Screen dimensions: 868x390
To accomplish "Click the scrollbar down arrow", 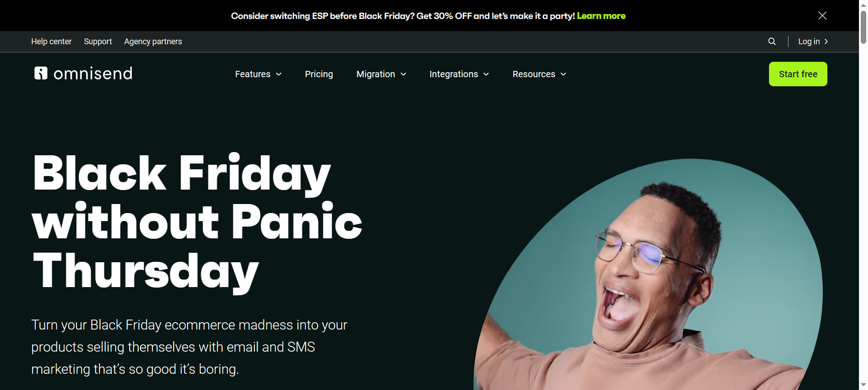I will pyautogui.click(x=863, y=385).
